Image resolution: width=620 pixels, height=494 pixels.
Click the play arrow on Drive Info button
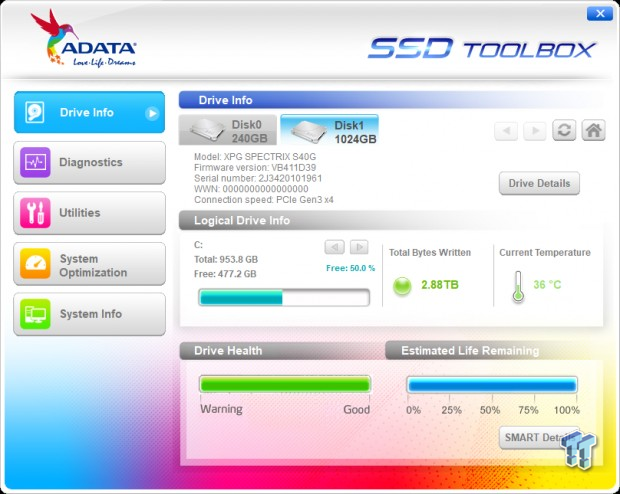(152, 114)
